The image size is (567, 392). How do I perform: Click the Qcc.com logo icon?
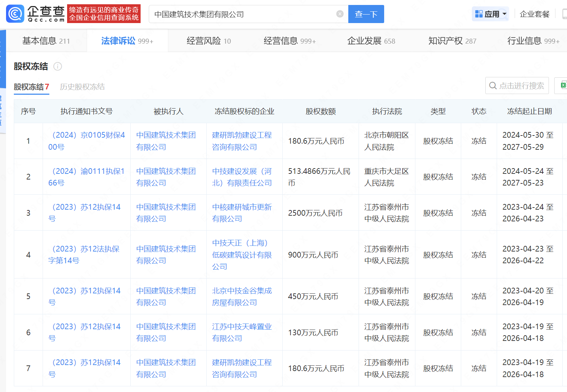click(15, 14)
